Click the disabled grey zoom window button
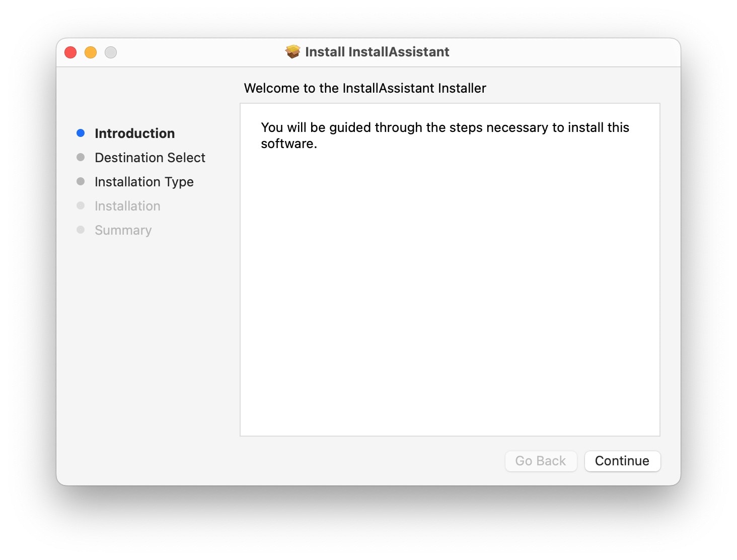The height and width of the screenshot is (560, 737). (x=111, y=52)
